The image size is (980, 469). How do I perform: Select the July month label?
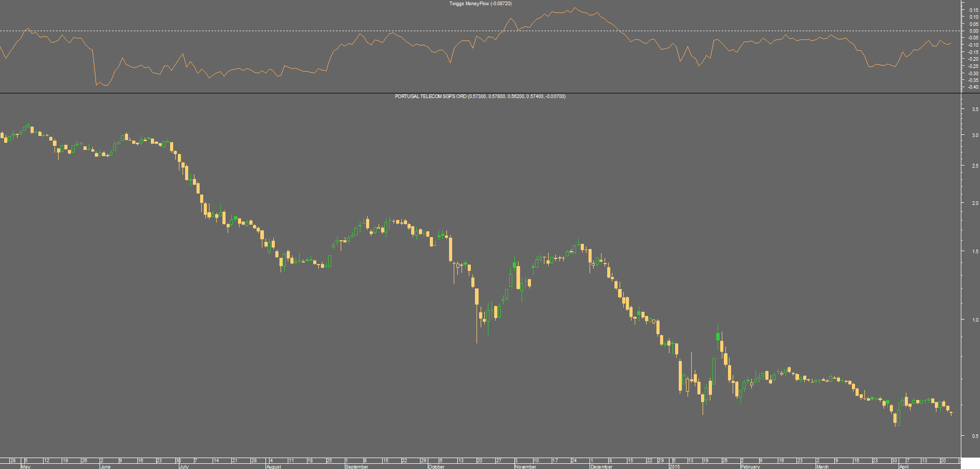click(x=184, y=466)
